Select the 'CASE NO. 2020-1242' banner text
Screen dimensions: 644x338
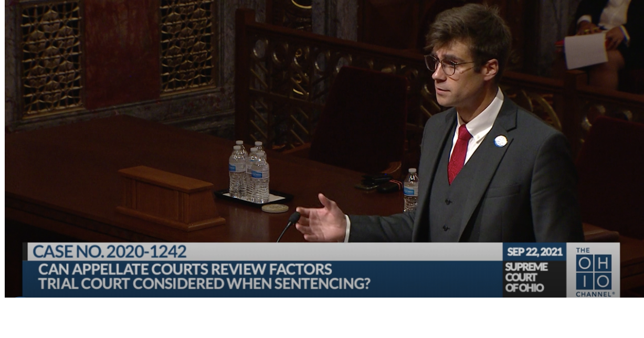pos(109,252)
